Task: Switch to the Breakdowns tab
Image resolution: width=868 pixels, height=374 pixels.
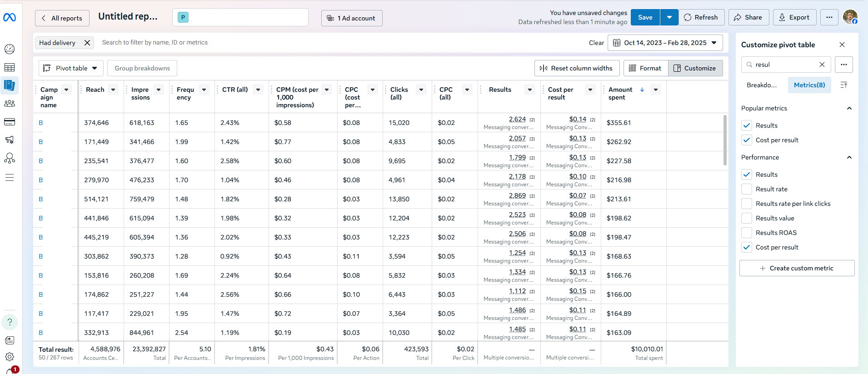Action: click(762, 85)
